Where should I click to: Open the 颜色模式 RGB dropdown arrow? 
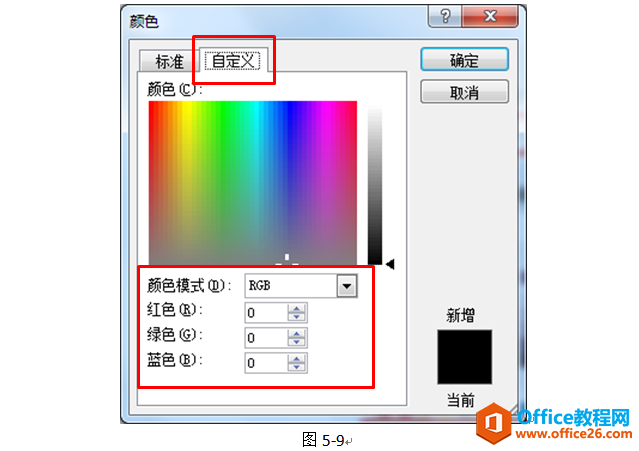(x=347, y=286)
